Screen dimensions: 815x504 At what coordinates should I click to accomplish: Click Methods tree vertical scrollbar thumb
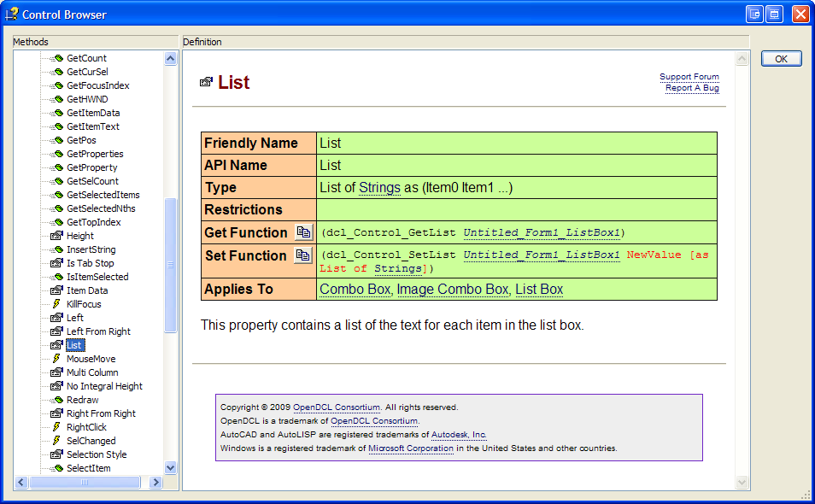tap(171, 265)
